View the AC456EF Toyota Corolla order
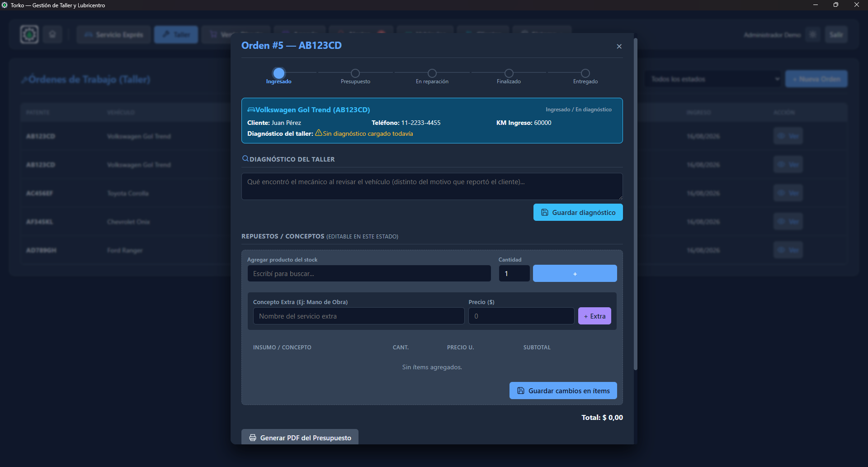Image resolution: width=868 pixels, height=467 pixels. point(788,193)
